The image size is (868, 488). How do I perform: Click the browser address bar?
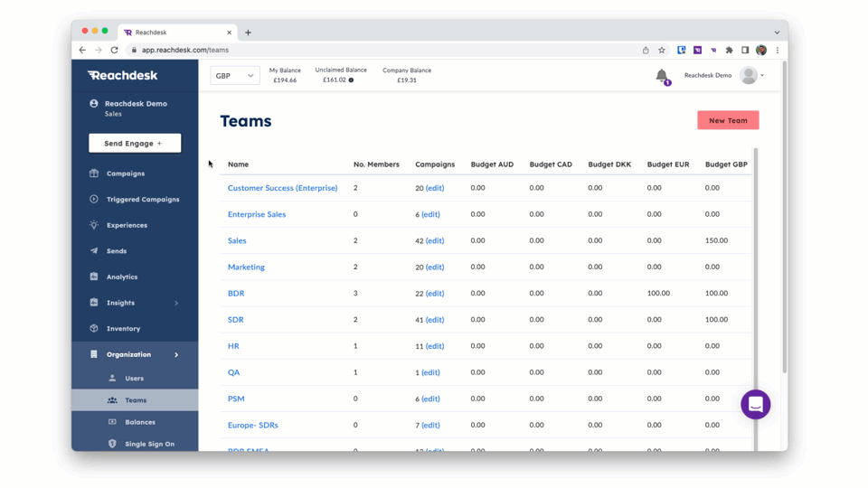tap(382, 50)
